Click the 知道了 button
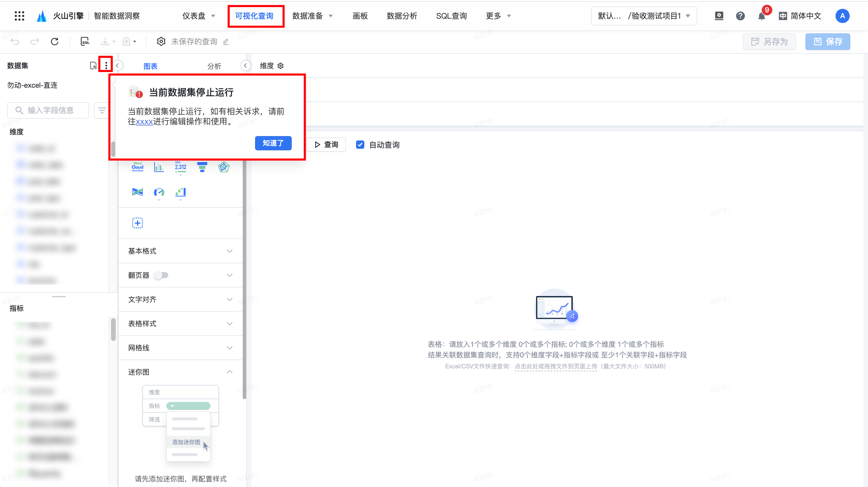 pos(273,143)
